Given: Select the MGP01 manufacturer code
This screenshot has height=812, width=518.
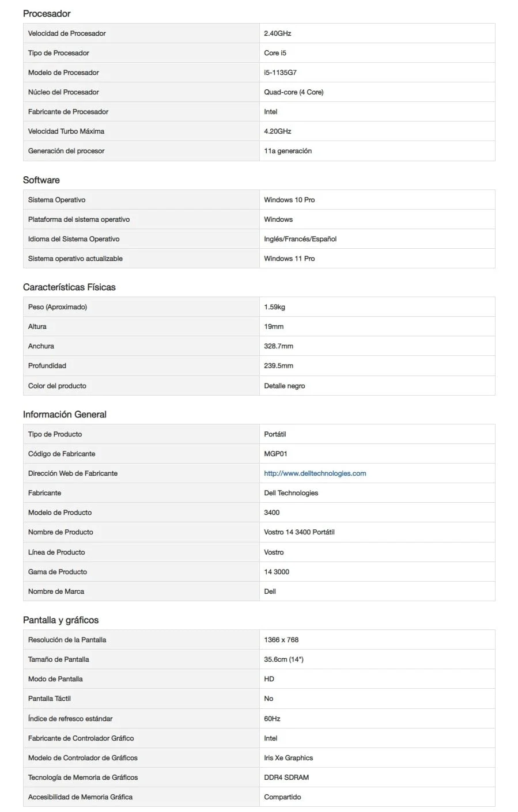Looking at the screenshot, I should tap(275, 454).
